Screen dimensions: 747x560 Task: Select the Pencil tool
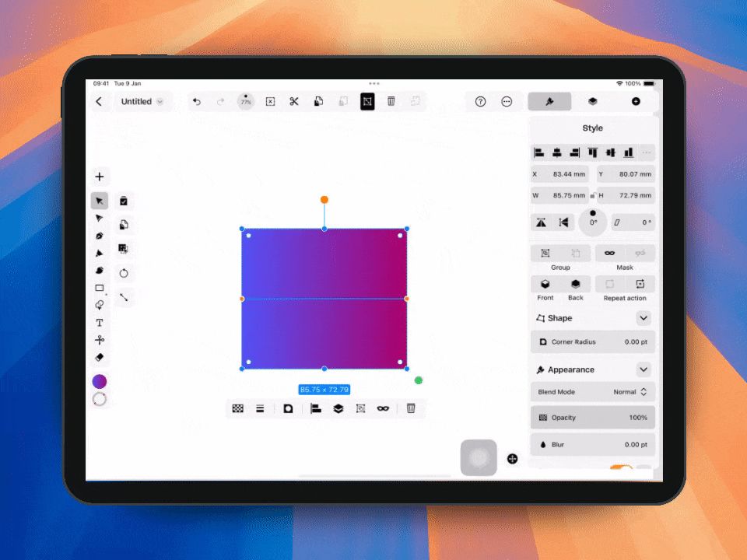click(x=99, y=253)
